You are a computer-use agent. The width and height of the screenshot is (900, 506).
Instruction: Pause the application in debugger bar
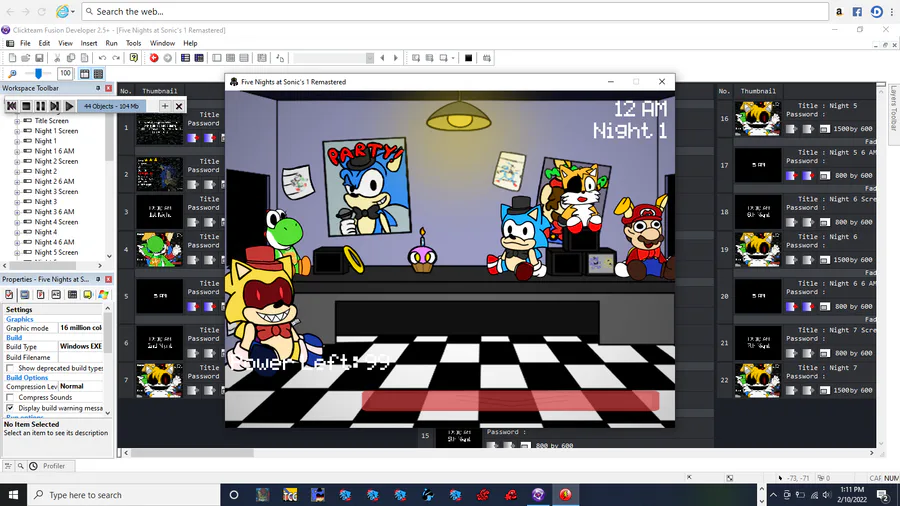[40, 106]
